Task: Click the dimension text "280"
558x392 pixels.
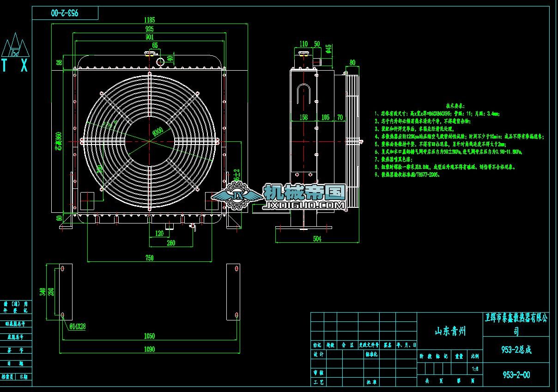Action: [x=51, y=291]
